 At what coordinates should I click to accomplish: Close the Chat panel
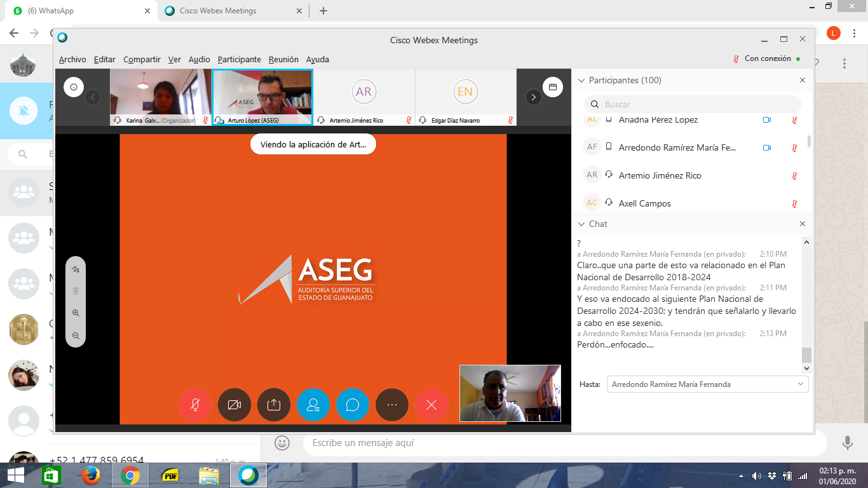coord(803,224)
